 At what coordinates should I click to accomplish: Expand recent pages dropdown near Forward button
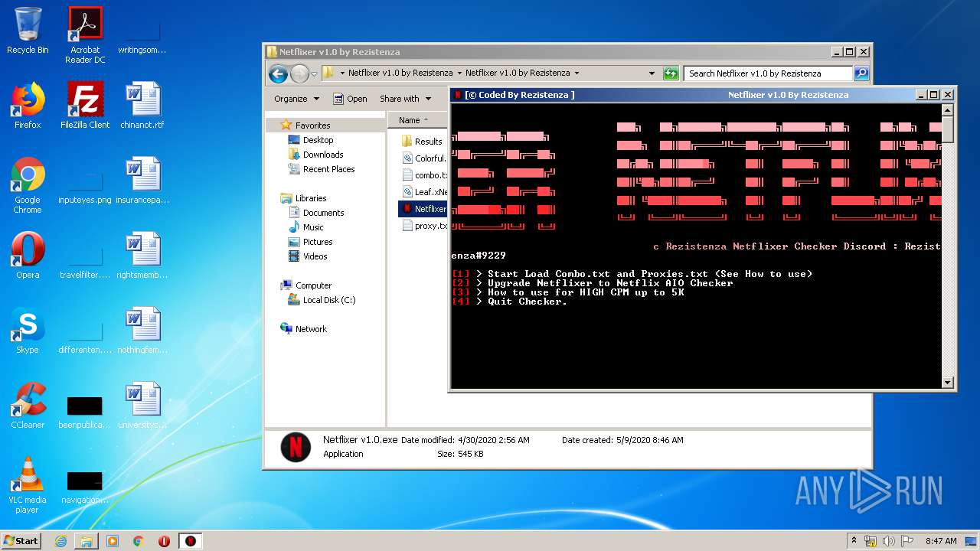314,74
